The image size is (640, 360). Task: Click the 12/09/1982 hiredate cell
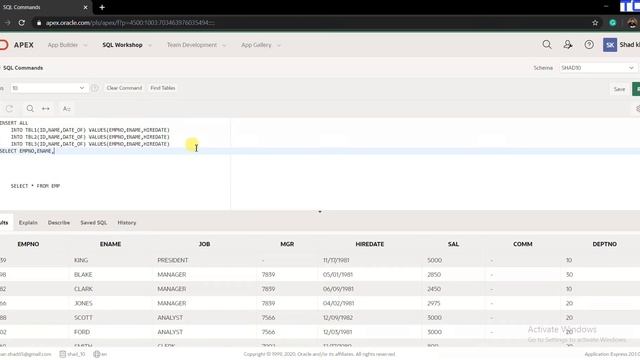[x=338, y=318]
